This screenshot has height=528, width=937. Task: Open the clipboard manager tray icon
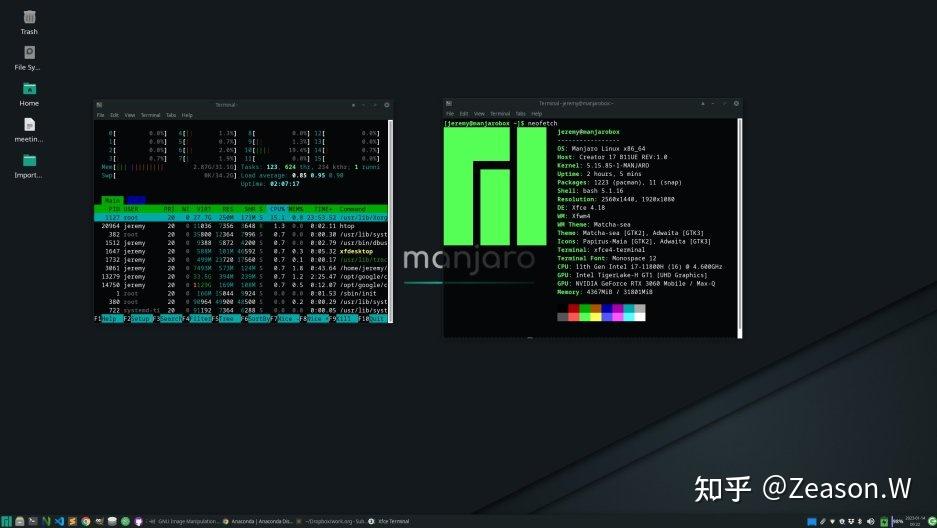pyautogui.click(x=823, y=521)
